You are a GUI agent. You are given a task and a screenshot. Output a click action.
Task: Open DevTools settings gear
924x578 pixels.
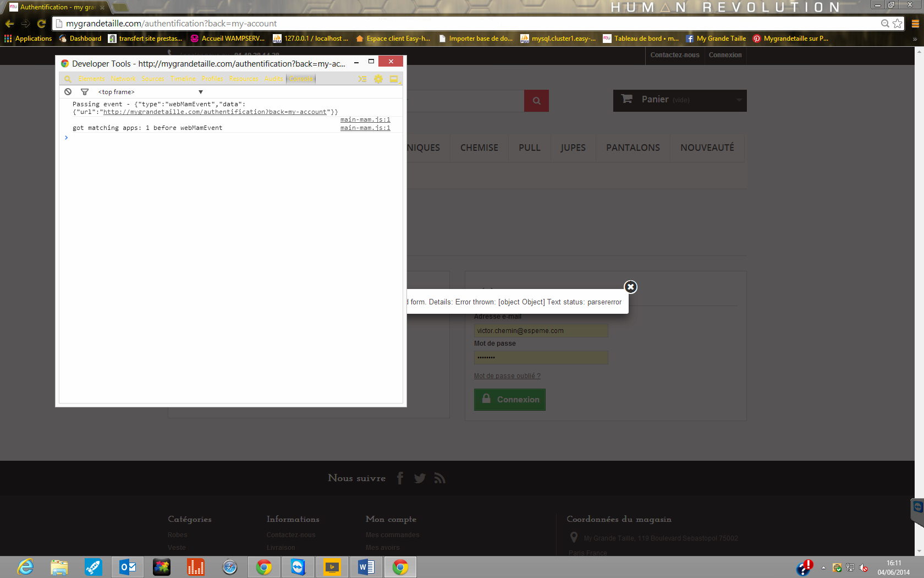coord(378,79)
